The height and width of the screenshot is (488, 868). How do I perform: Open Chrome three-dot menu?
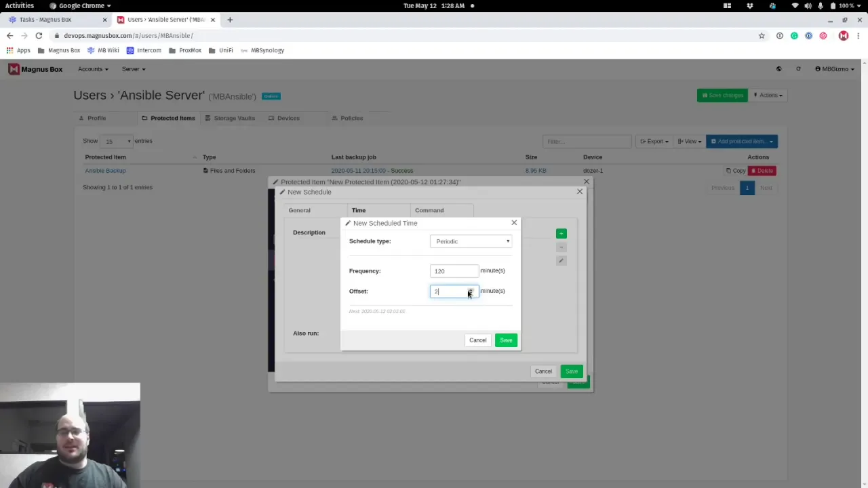tap(859, 35)
